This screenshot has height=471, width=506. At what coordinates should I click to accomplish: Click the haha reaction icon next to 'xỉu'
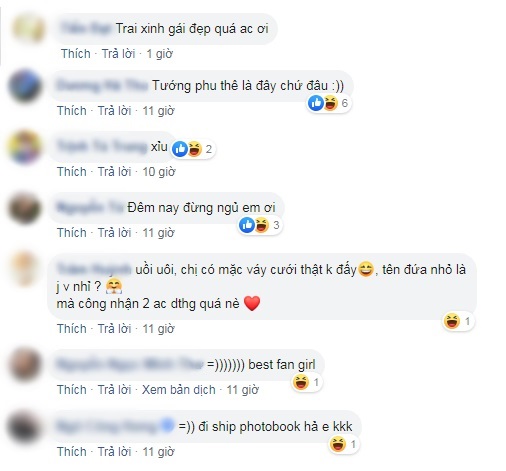195,149
